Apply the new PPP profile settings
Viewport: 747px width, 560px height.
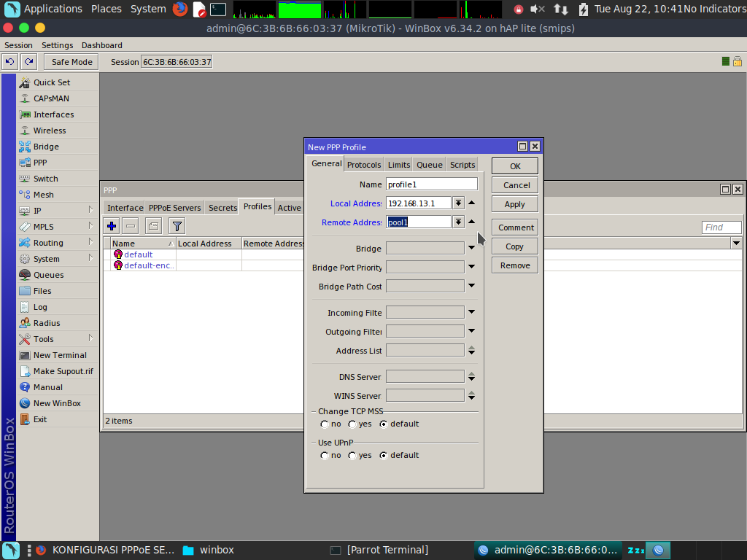(x=514, y=203)
